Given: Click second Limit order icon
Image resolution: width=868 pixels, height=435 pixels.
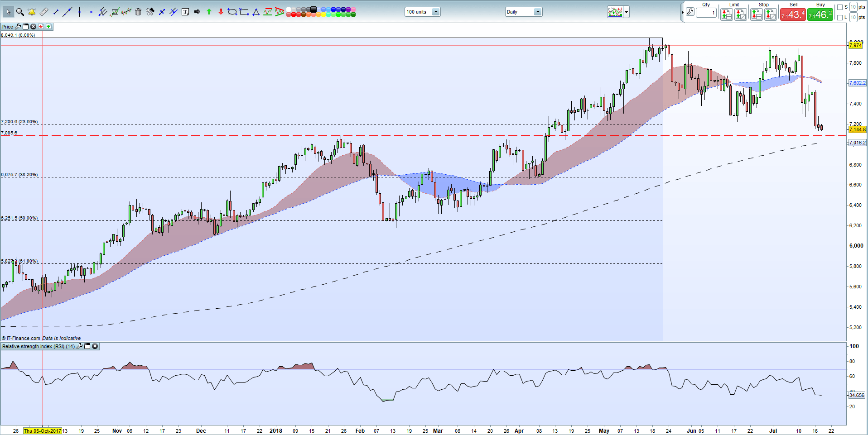Looking at the screenshot, I should tap(741, 14).
